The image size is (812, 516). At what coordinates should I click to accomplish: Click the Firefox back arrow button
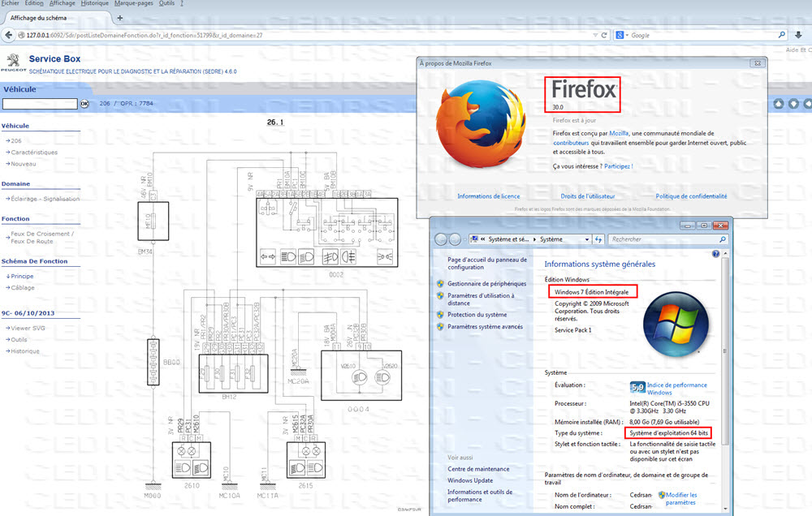pos(8,35)
